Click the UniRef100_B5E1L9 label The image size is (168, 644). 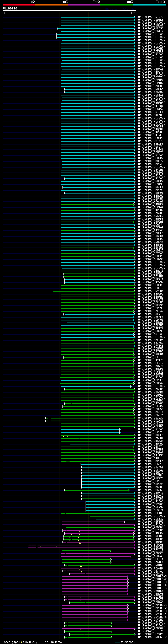point(151,51)
